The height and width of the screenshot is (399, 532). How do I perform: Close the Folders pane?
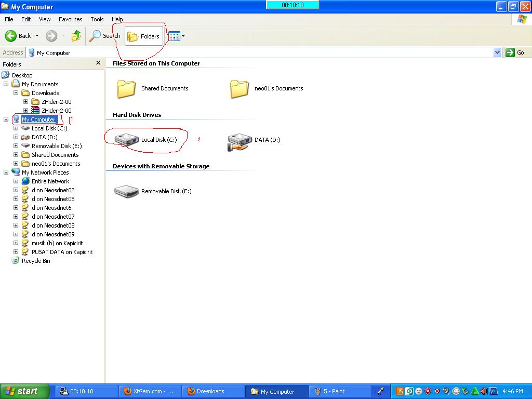[98, 63]
